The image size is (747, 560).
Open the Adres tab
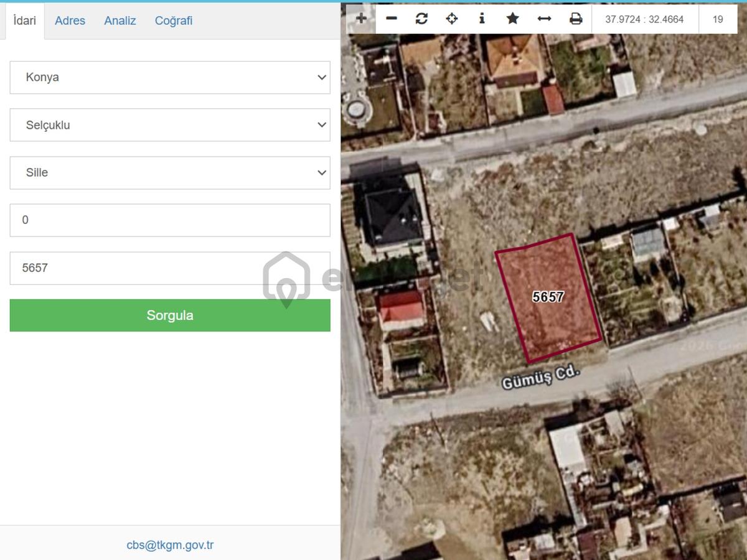coord(70,21)
